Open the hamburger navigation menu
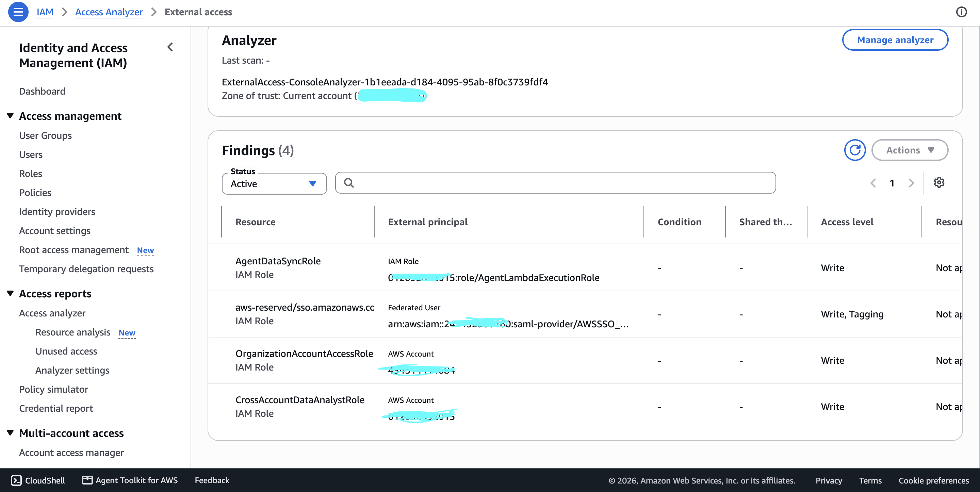This screenshot has height=492, width=980. click(18, 12)
